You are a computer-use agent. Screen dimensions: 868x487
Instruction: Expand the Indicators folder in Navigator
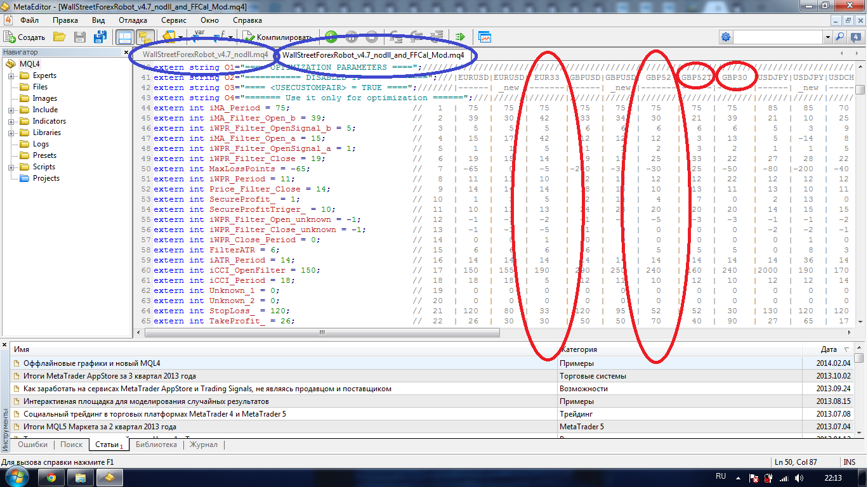(11, 121)
